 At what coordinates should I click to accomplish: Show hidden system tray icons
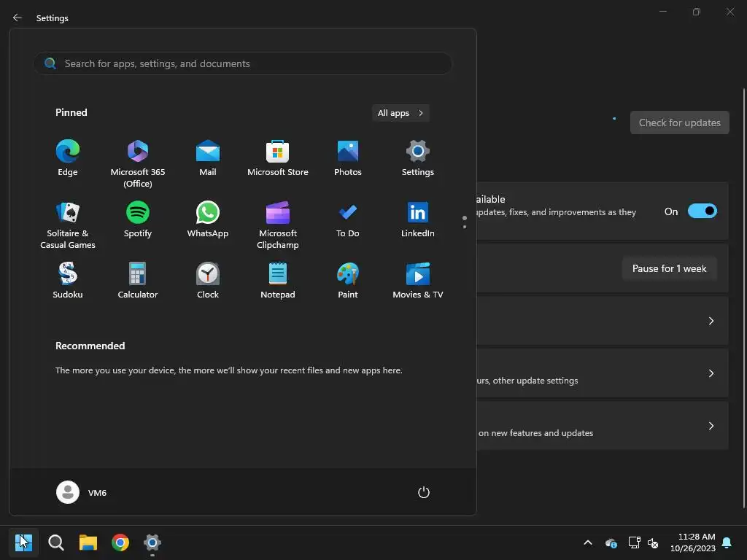click(x=588, y=542)
